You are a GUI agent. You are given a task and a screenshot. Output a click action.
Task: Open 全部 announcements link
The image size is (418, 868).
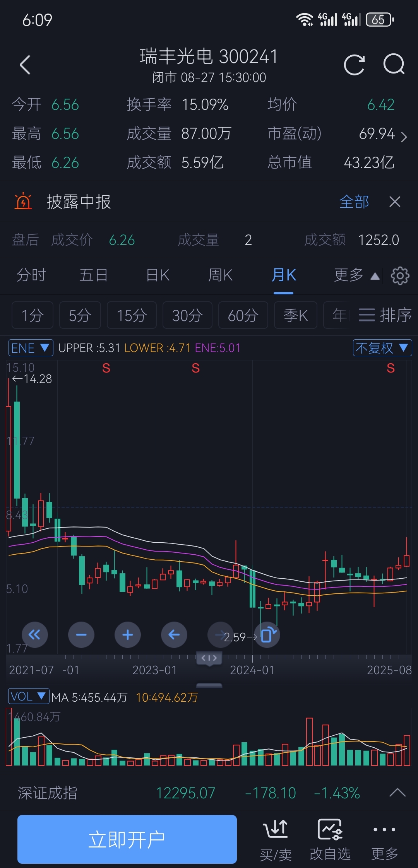(354, 202)
